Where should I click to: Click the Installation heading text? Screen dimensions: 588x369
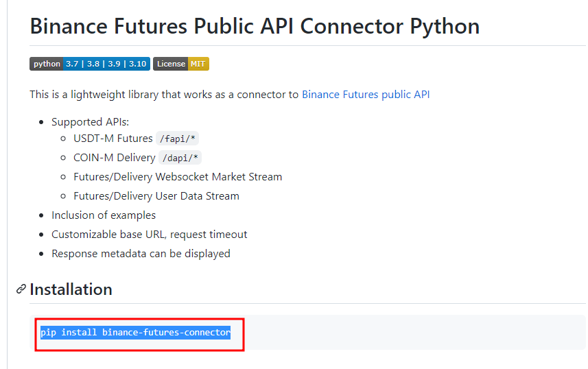(71, 289)
